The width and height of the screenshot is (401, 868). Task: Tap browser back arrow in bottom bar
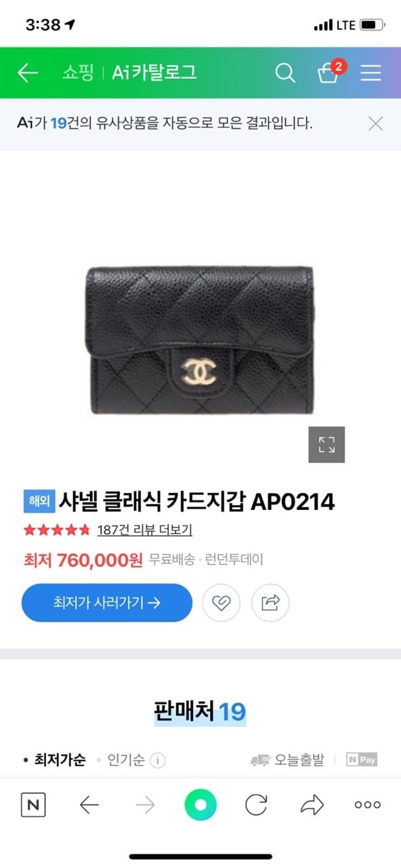pos(89,805)
